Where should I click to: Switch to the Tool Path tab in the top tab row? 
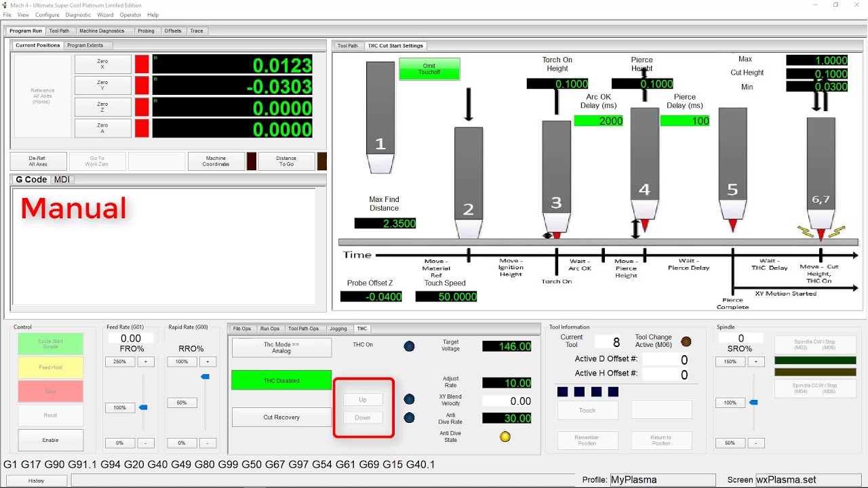click(59, 30)
